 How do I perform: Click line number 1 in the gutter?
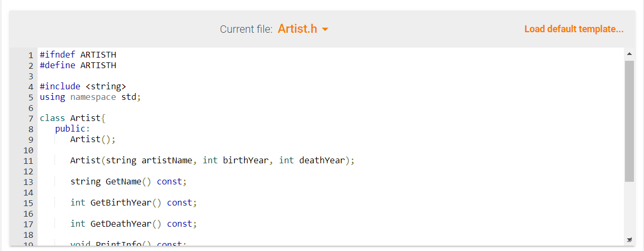[31, 55]
